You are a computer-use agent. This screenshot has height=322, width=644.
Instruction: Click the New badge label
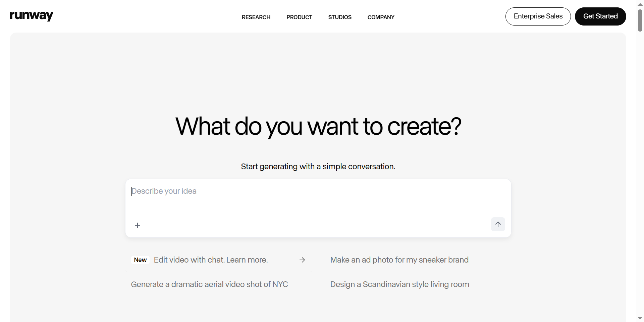140,260
